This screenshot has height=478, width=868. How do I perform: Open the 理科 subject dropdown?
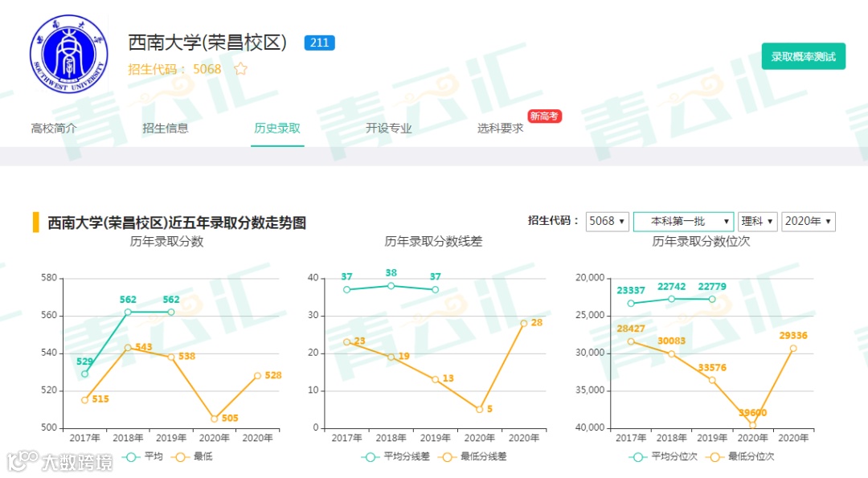pyautogui.click(x=757, y=221)
